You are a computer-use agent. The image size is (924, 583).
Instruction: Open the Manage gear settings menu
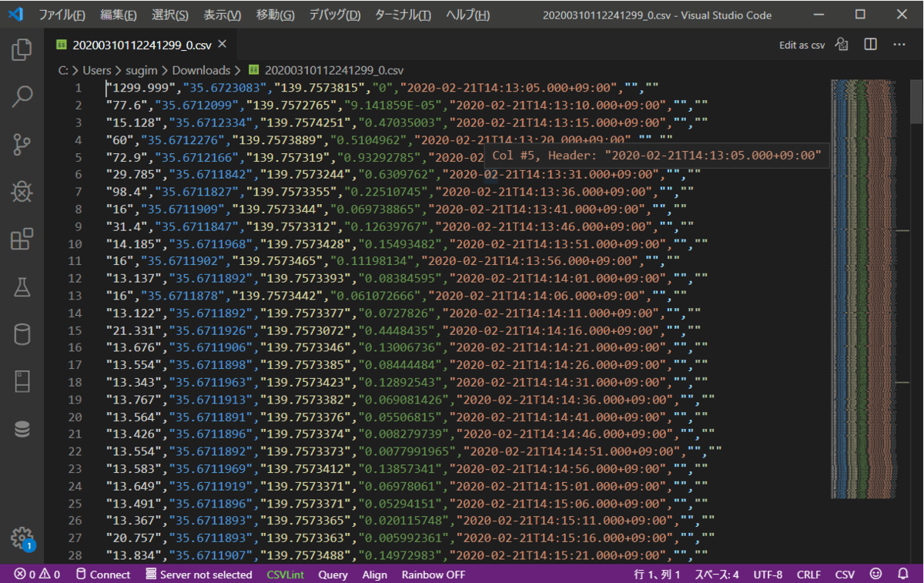click(x=22, y=538)
